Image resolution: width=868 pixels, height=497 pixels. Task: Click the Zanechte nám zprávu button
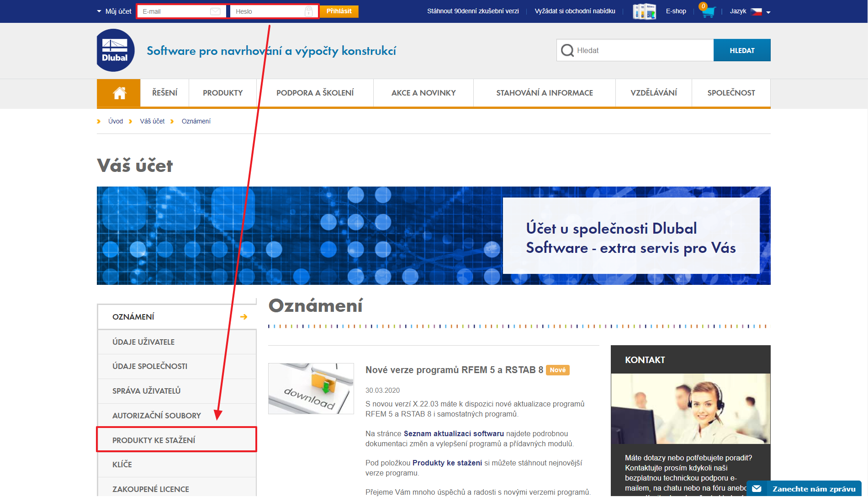[x=804, y=489]
